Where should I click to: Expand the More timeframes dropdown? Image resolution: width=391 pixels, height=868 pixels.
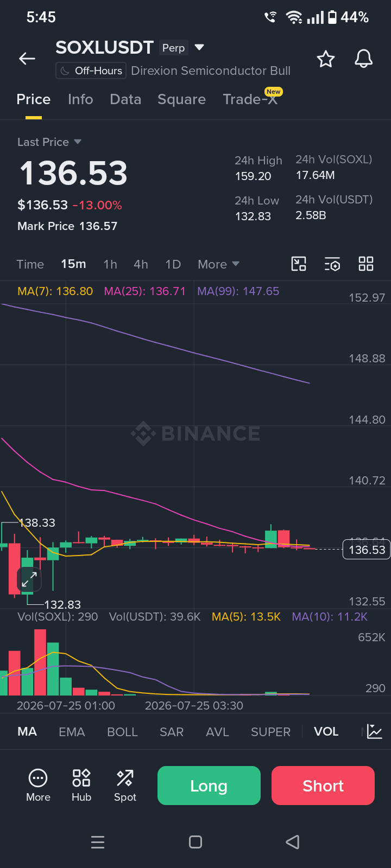[x=219, y=264]
